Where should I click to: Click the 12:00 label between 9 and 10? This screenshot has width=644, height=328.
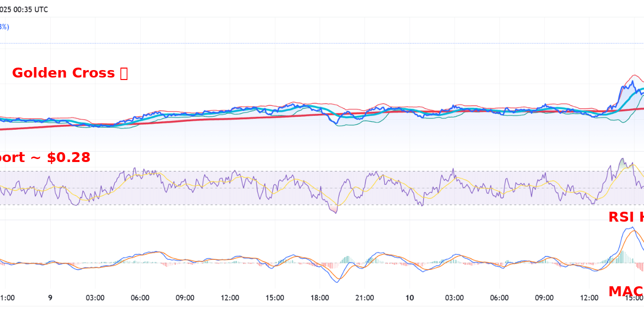pyautogui.click(x=230, y=298)
